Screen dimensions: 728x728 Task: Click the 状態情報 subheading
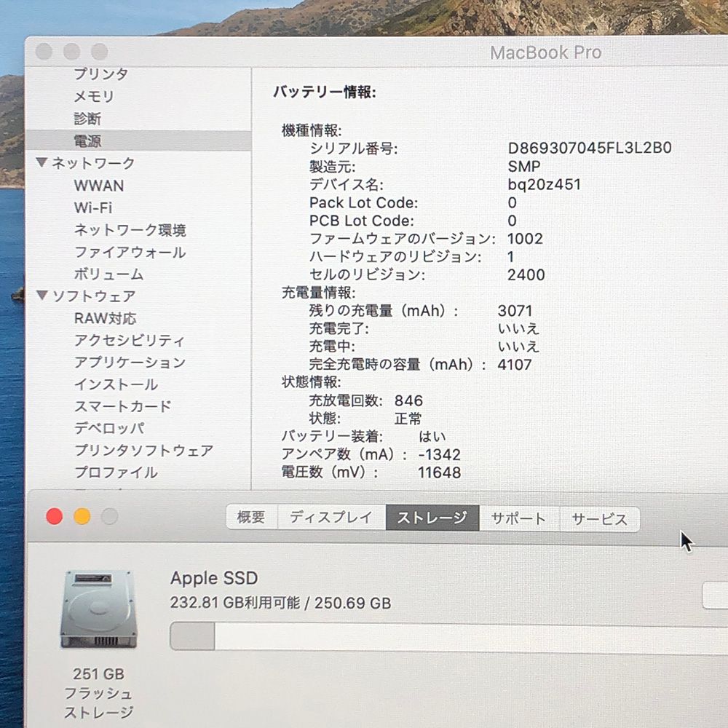[311, 382]
